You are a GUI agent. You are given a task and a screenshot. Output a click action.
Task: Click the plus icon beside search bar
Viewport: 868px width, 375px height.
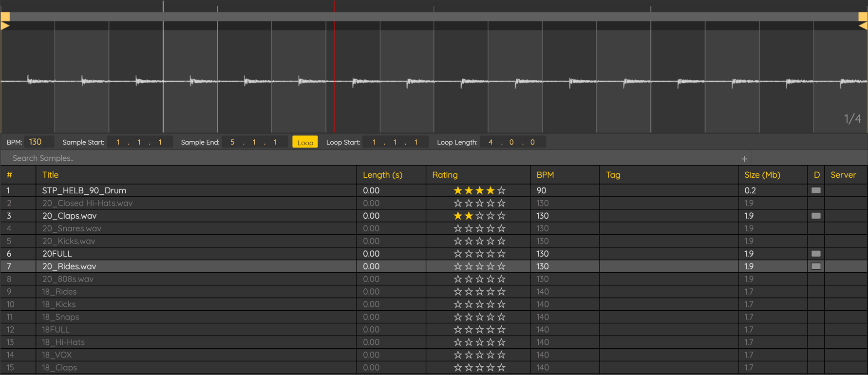click(x=744, y=159)
